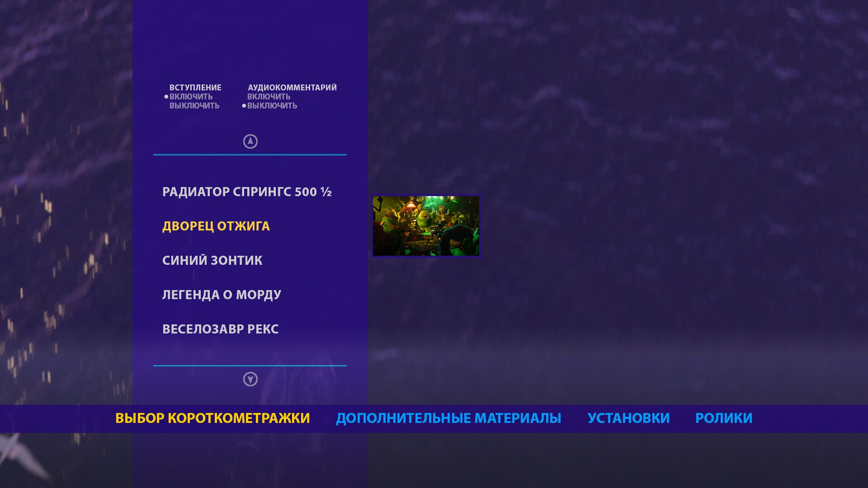Disable the Вступление option (Выключить)
The image size is (868, 488).
pos(194,106)
